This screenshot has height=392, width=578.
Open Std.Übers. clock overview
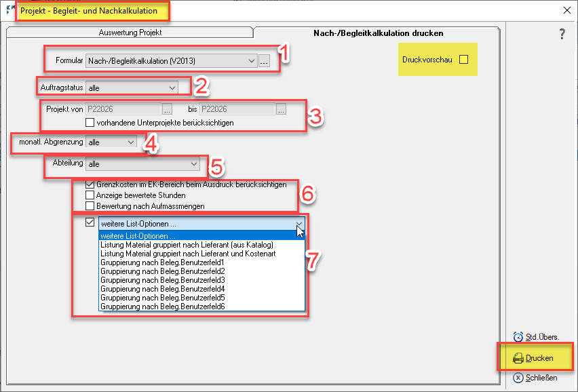pos(518,337)
